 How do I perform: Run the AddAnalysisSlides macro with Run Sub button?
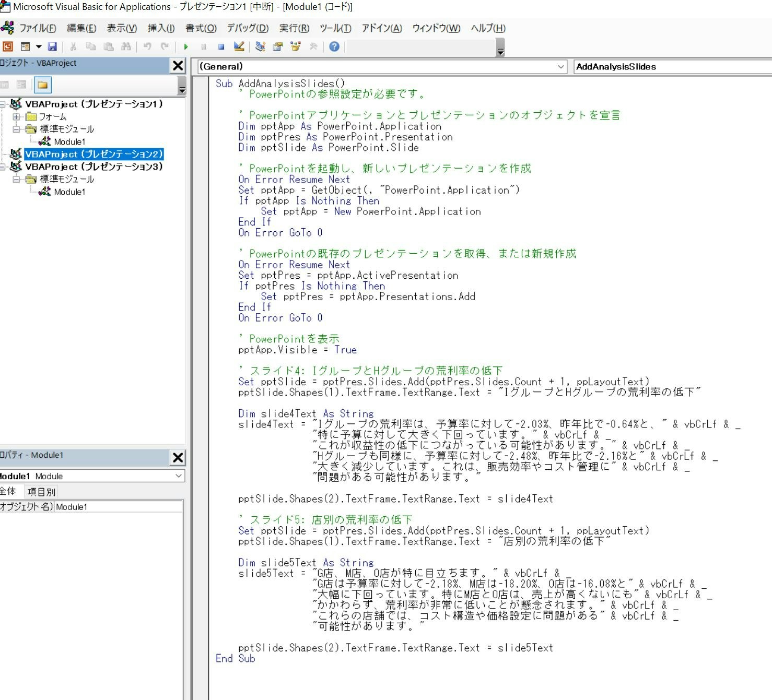186,47
